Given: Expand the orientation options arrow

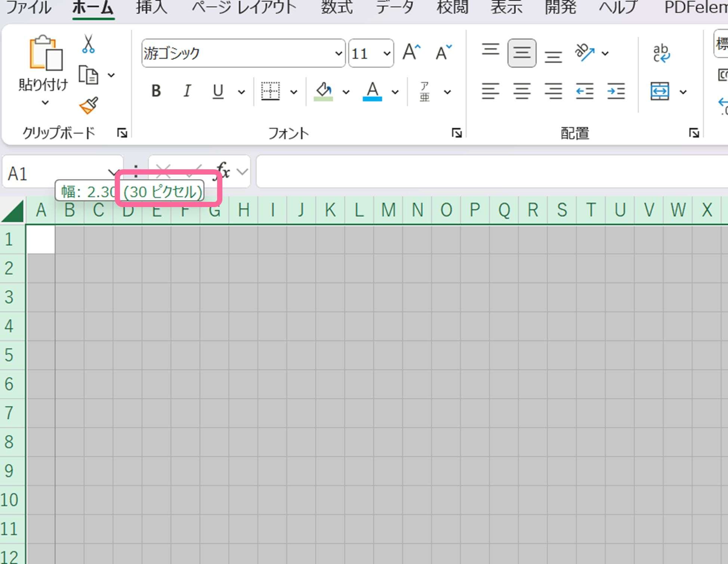Looking at the screenshot, I should pyautogui.click(x=605, y=53).
